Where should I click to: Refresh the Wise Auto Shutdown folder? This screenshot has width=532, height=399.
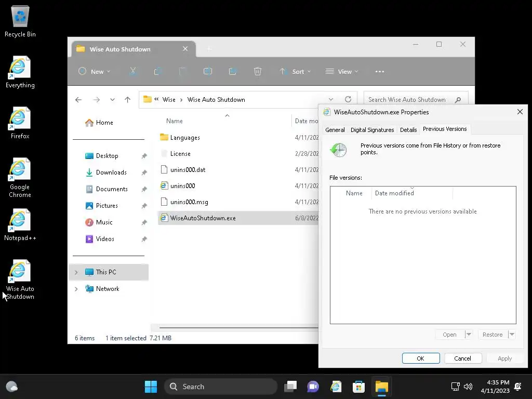click(x=348, y=99)
